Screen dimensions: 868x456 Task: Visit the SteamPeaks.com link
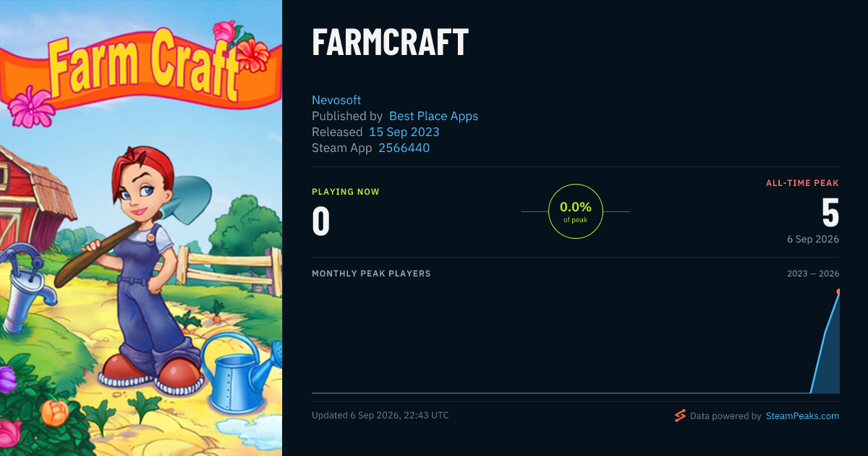[x=802, y=416]
